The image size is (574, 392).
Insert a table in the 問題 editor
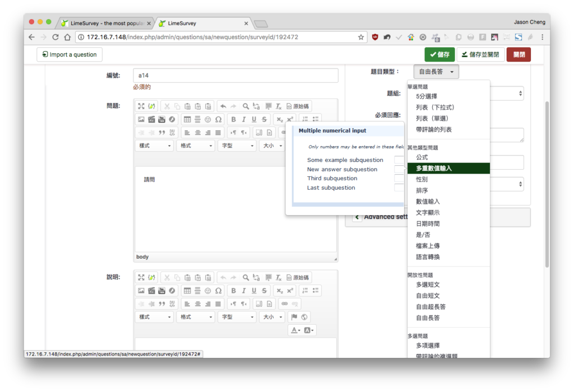(x=187, y=120)
